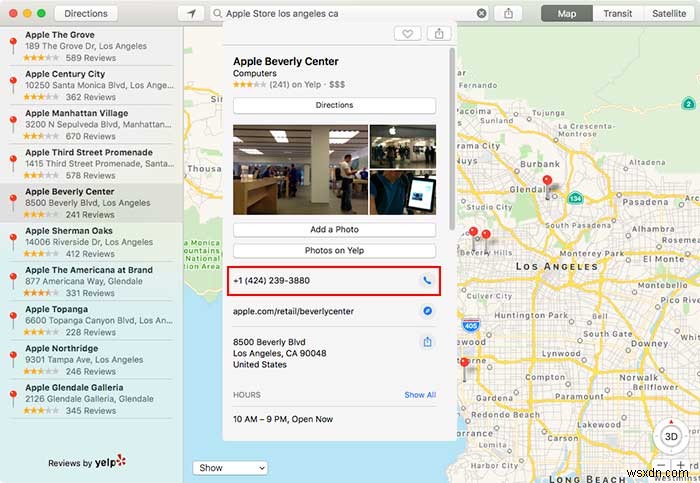Click the Los Angeles label on the map
This screenshot has width=700, height=483.
557,266
